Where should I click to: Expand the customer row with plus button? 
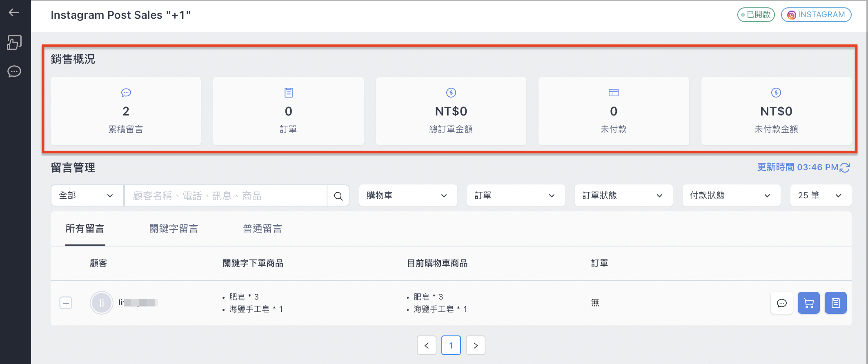pyautogui.click(x=66, y=303)
